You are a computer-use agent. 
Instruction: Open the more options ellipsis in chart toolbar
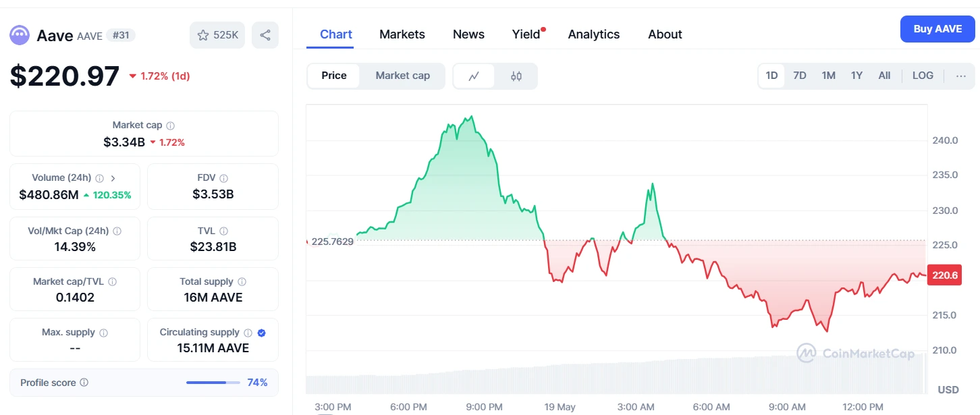click(961, 76)
